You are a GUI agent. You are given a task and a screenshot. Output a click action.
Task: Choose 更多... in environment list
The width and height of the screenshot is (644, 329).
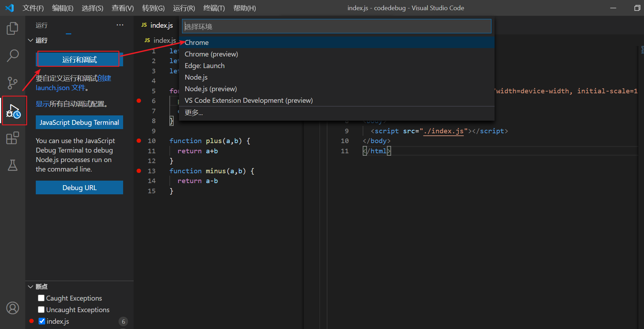[x=194, y=113]
